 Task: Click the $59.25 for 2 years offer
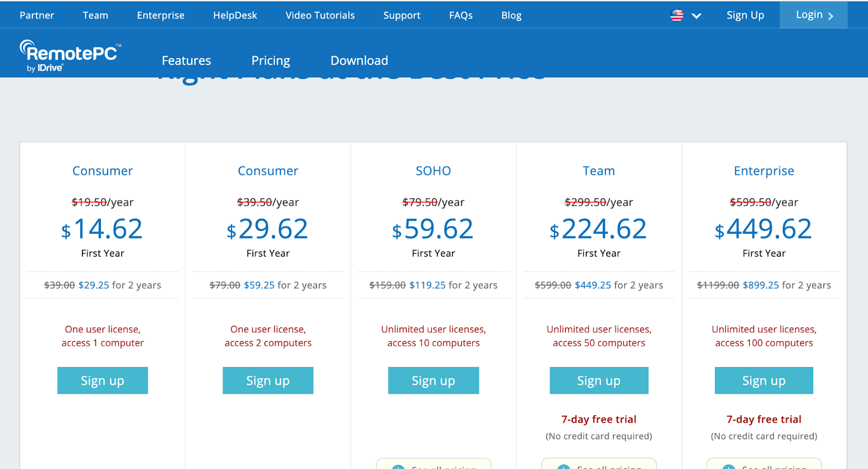click(x=285, y=285)
